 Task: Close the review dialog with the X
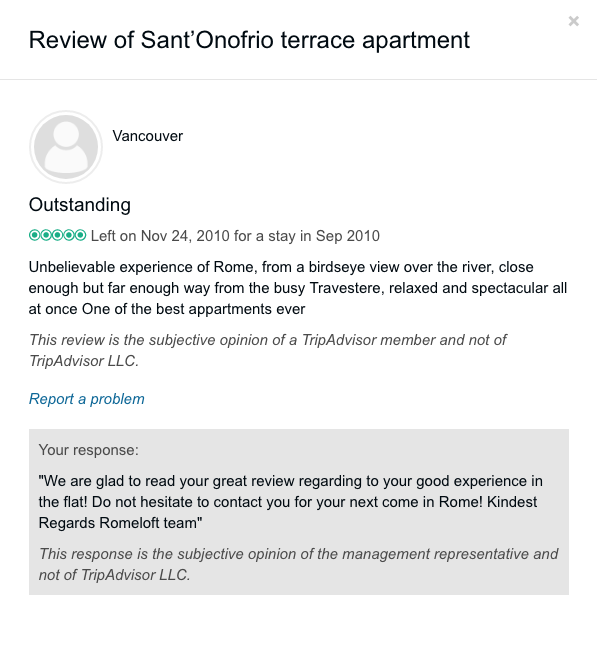(574, 21)
